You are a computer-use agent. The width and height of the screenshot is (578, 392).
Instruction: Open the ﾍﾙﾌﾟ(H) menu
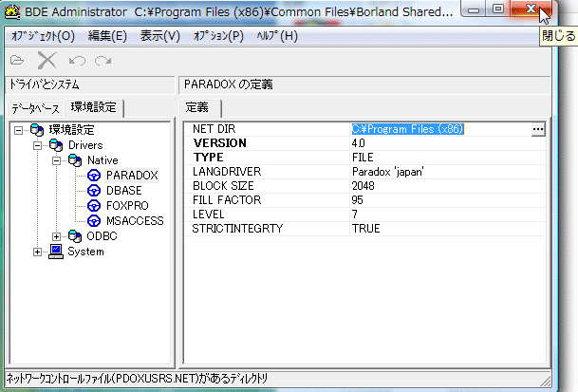click(x=277, y=36)
